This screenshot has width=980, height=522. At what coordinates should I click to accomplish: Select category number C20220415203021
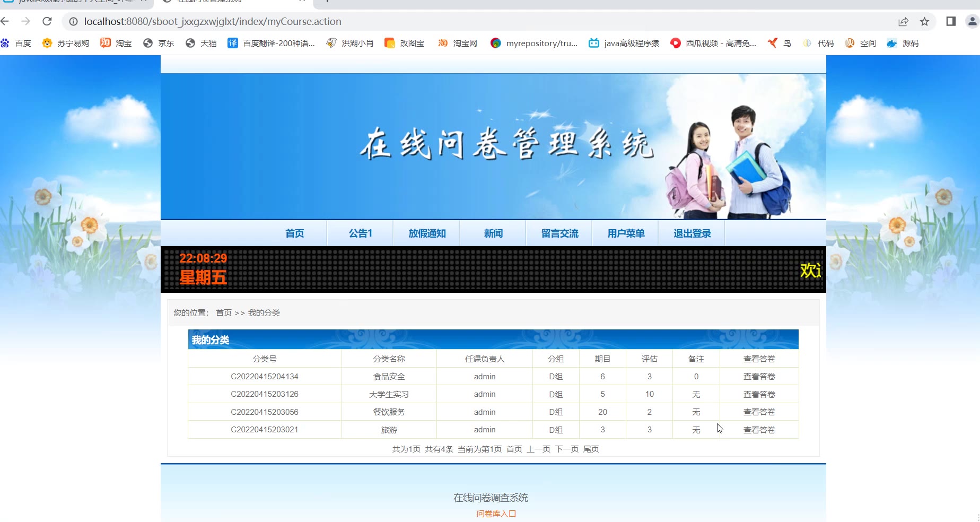(x=265, y=430)
